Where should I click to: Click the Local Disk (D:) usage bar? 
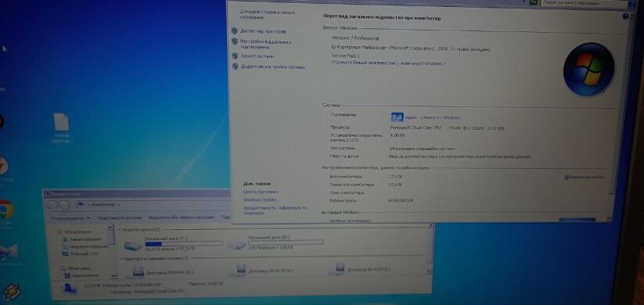click(x=286, y=242)
